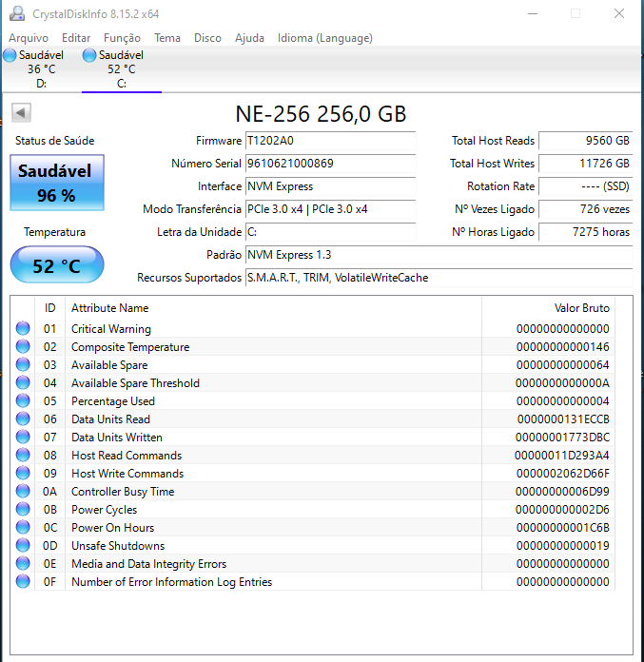
Task: Click the 52 °C temperature button
Action: (56, 265)
